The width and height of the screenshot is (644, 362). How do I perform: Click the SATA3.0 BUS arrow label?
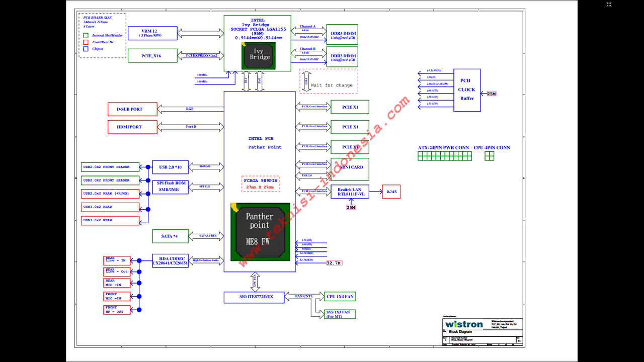pyautogui.click(x=208, y=235)
